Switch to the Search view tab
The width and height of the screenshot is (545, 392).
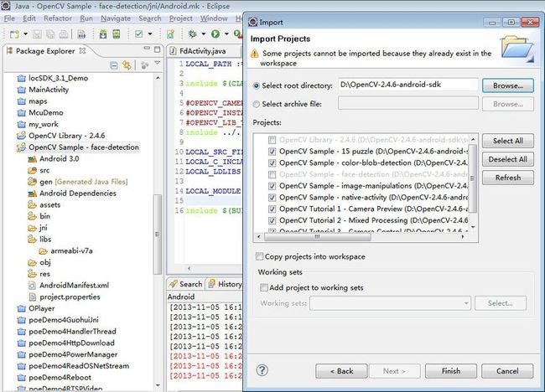click(186, 284)
